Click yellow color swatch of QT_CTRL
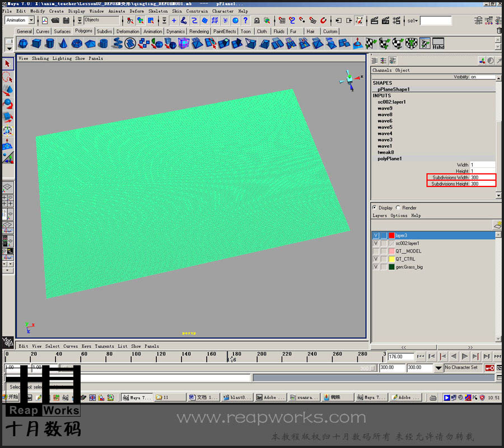Screen dimensions: 504x448 coord(391,259)
